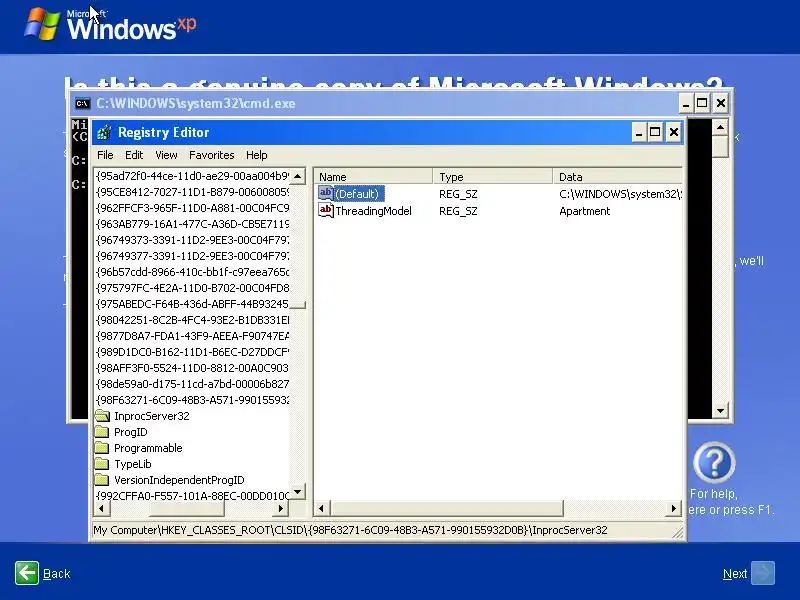This screenshot has height=600, width=800.
Task: Click the Windows XP logo
Action: 110,23
